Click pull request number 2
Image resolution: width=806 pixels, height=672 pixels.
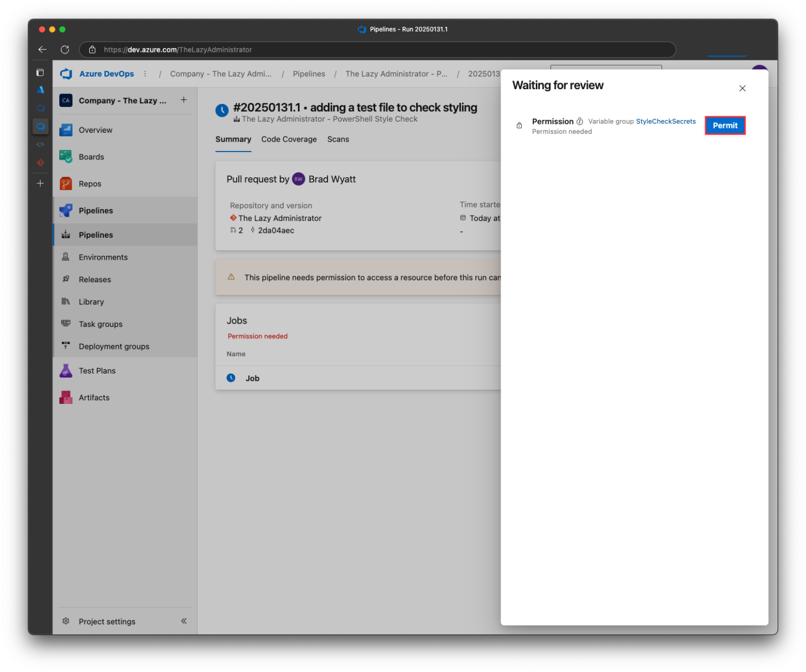pos(240,230)
